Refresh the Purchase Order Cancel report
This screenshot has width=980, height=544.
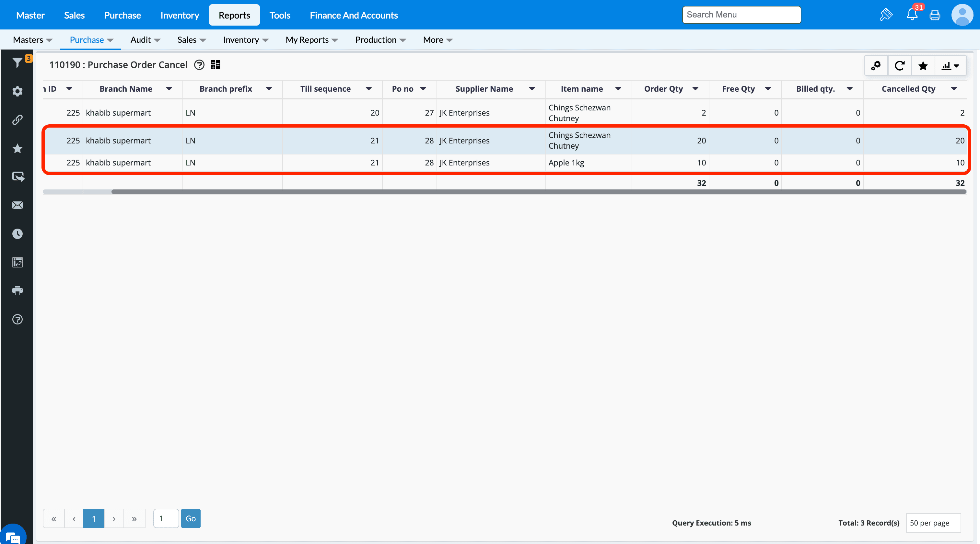(x=899, y=66)
